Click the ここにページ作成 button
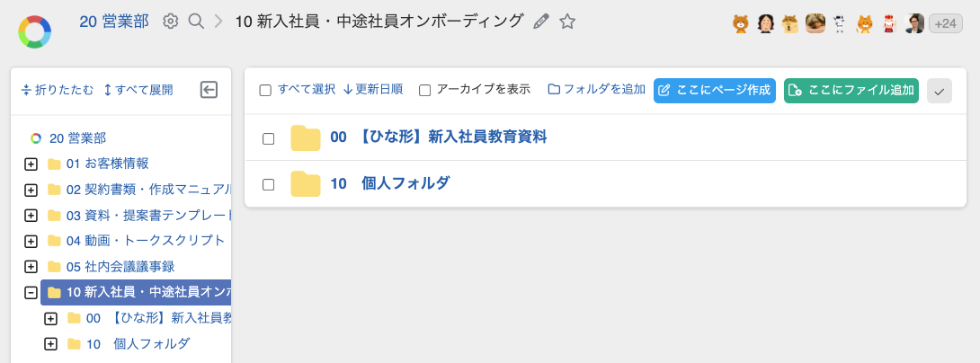980x363 pixels. pyautogui.click(x=714, y=90)
